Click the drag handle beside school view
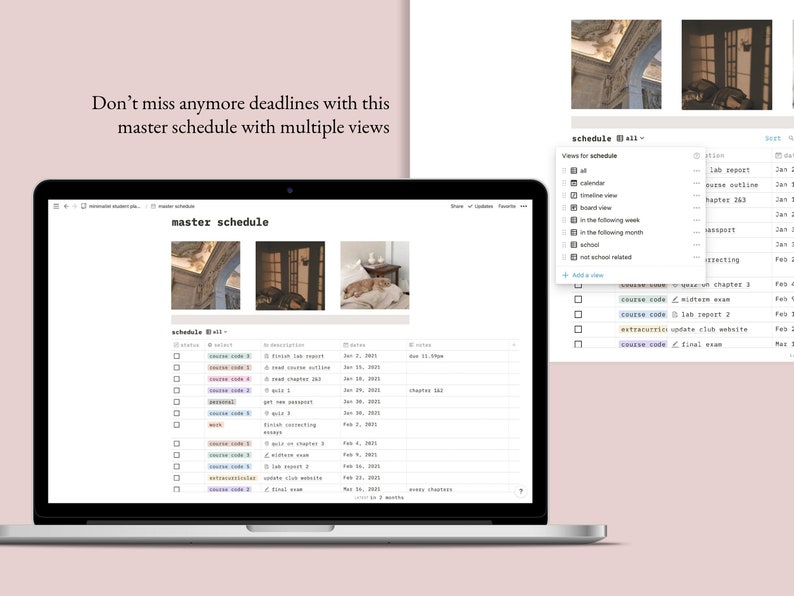This screenshot has height=596, width=794. pos(564,245)
